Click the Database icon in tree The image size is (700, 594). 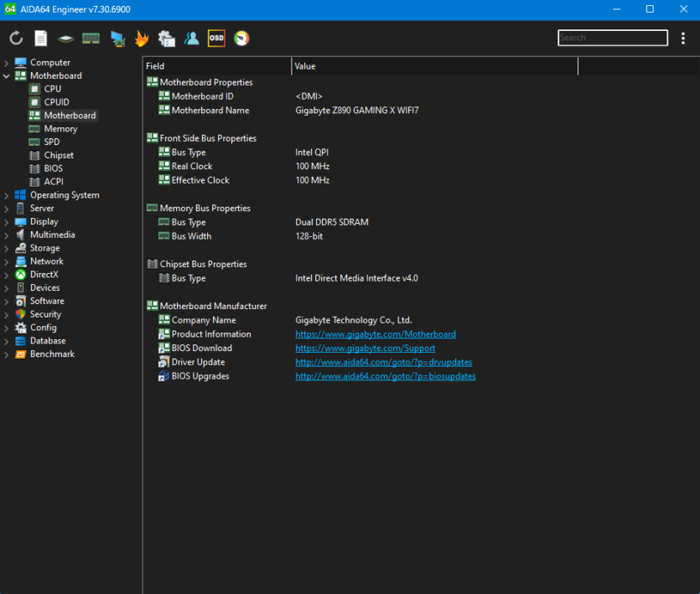pos(20,341)
